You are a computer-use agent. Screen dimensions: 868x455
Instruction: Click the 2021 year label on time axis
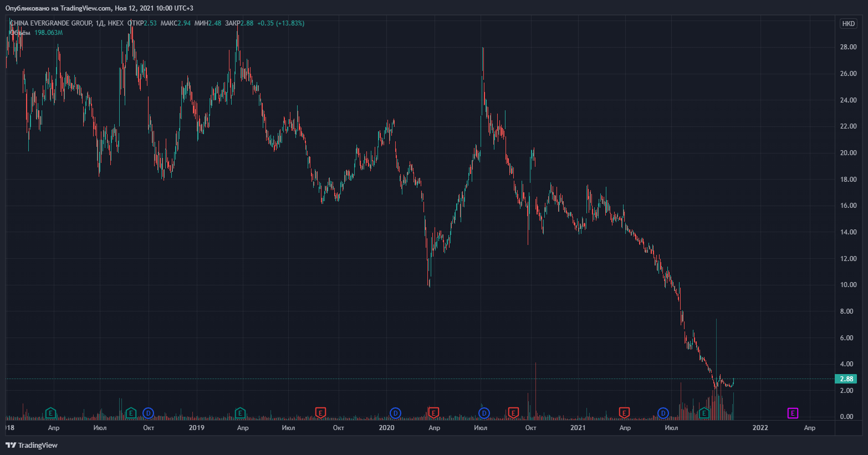pyautogui.click(x=578, y=428)
